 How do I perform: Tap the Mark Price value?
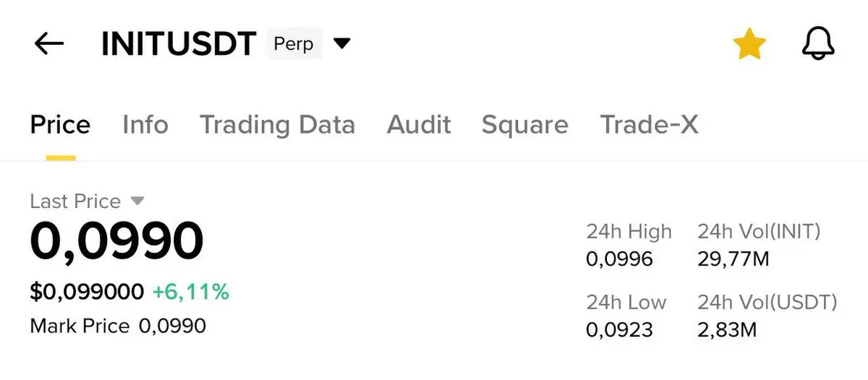coord(172,326)
